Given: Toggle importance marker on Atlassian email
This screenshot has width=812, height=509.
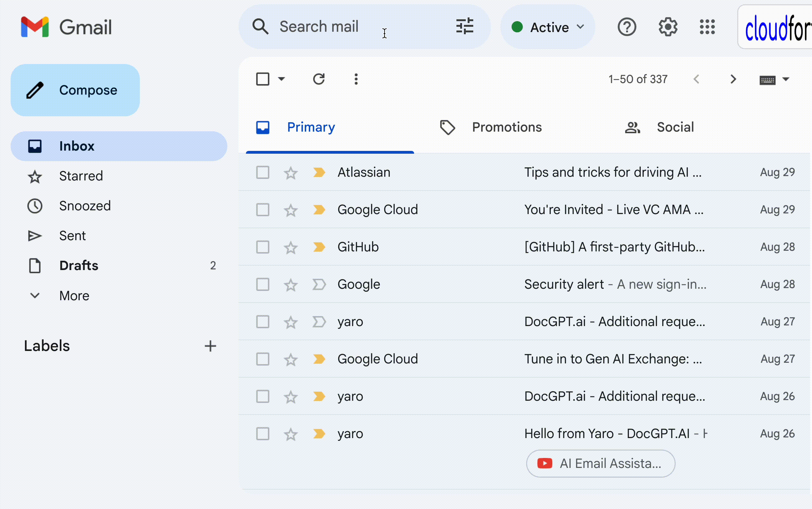Looking at the screenshot, I should coord(319,172).
